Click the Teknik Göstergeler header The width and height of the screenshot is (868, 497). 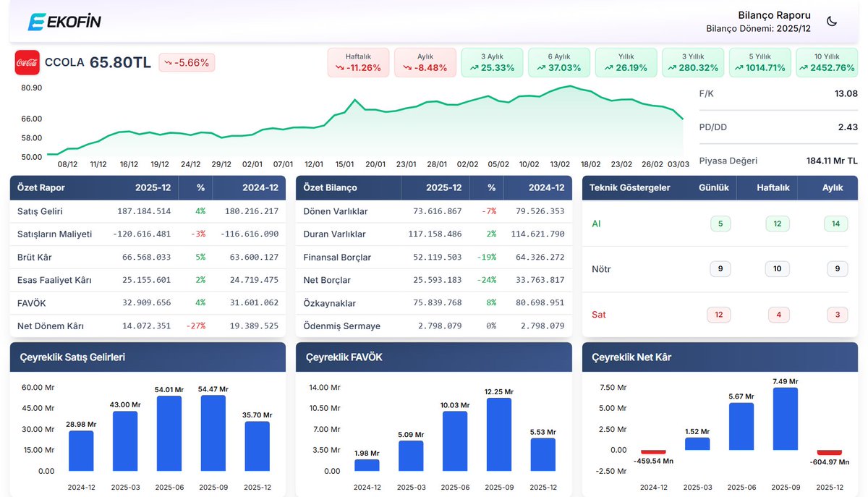tap(630, 187)
